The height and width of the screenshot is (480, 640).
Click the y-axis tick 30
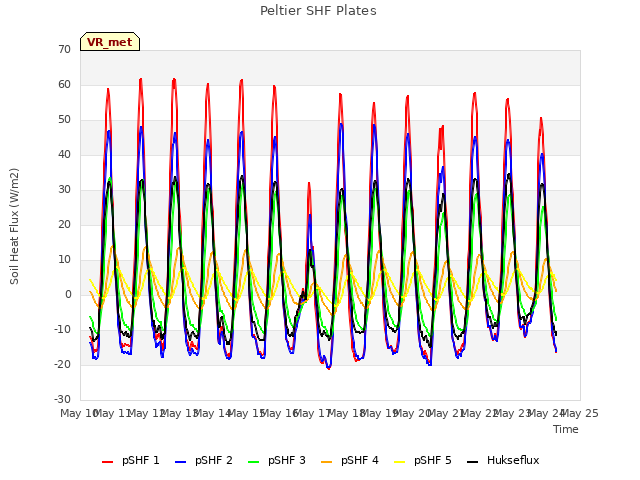tap(64, 189)
